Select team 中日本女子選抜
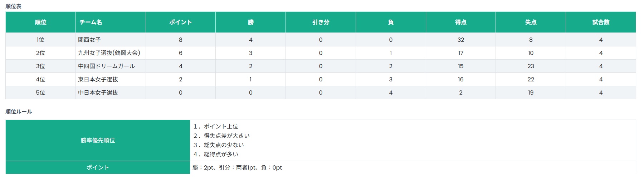 pos(98,92)
